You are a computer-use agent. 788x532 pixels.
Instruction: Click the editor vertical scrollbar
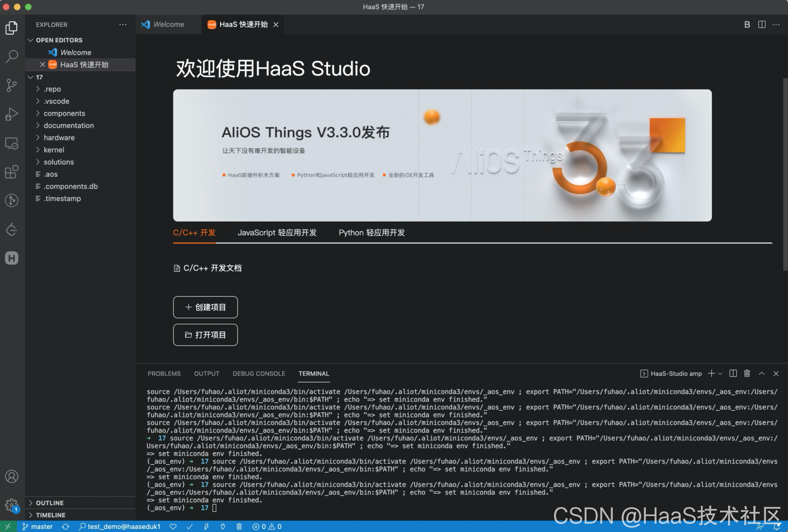click(785, 175)
